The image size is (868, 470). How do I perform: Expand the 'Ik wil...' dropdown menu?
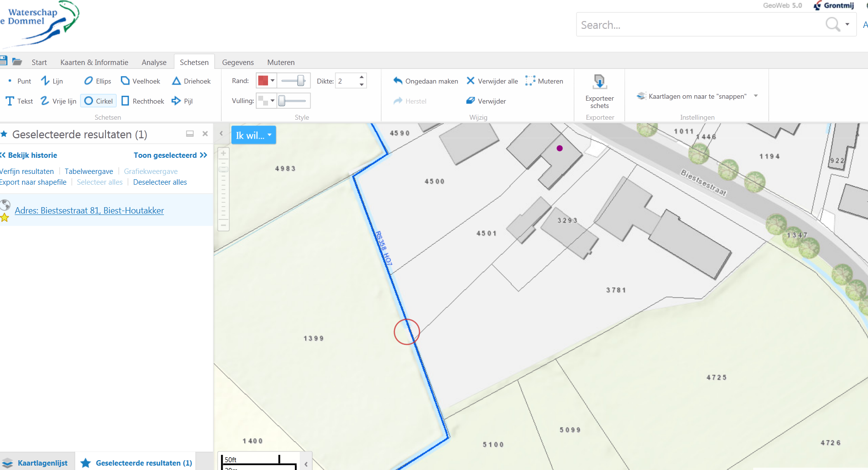point(253,135)
